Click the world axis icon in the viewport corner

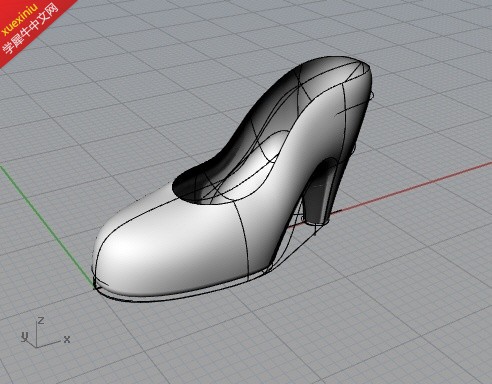tap(45, 332)
